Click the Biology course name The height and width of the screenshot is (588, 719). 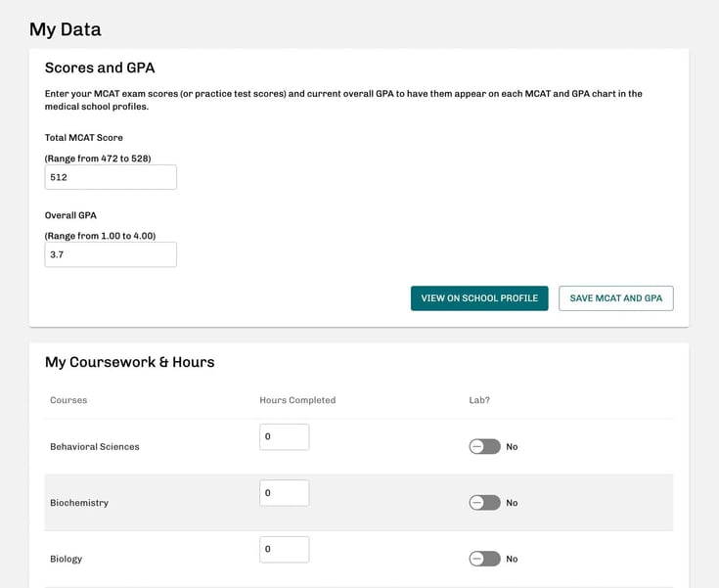[67, 560]
